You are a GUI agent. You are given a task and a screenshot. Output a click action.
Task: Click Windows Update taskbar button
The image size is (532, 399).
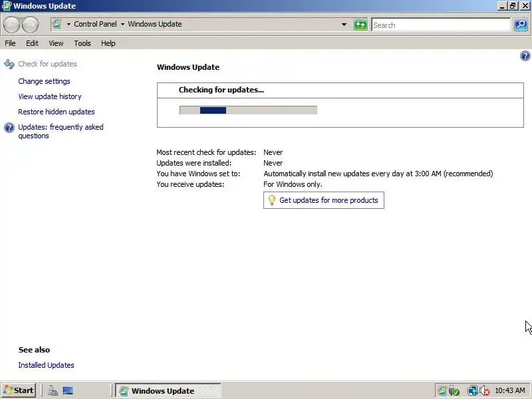[168, 390]
